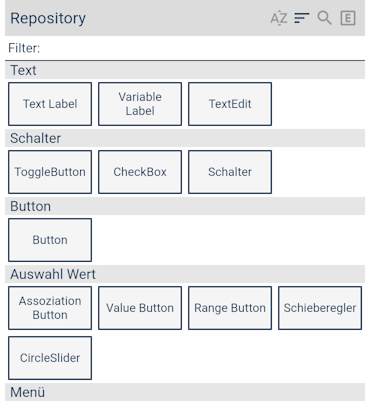Expand the Menü category header

(x=185, y=392)
